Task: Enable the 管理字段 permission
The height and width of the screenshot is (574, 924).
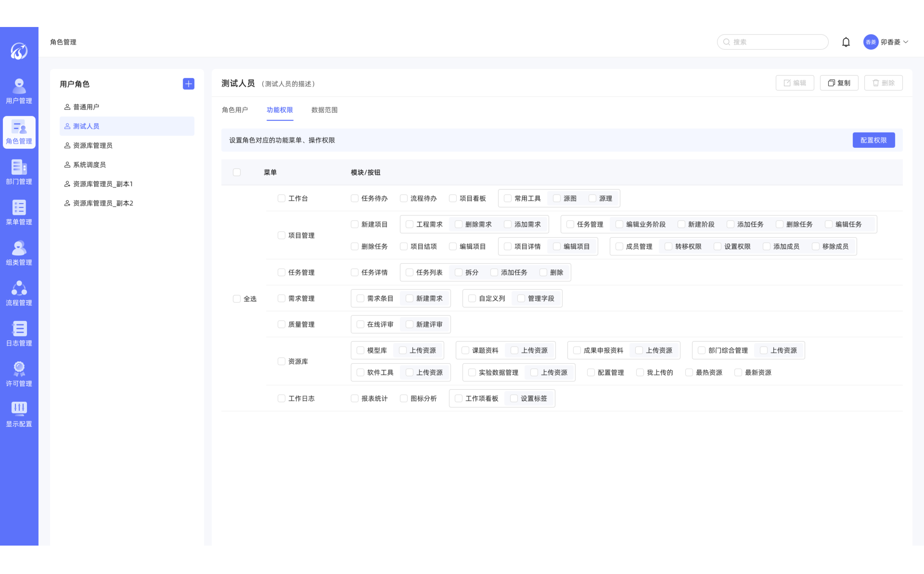Action: click(x=521, y=298)
